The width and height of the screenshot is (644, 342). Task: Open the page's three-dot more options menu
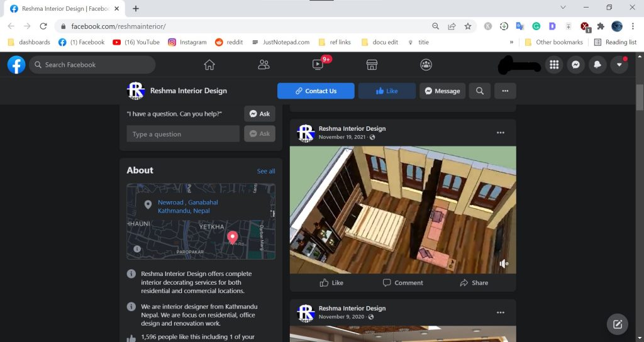[x=505, y=91]
